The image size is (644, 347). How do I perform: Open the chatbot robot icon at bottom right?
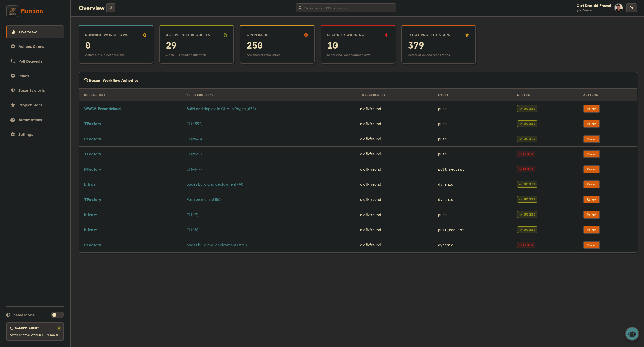coord(632,334)
